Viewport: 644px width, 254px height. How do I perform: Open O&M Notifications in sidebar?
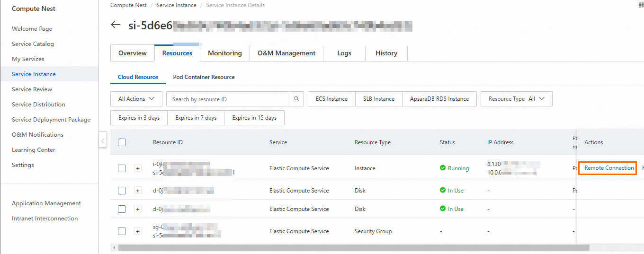click(37, 134)
